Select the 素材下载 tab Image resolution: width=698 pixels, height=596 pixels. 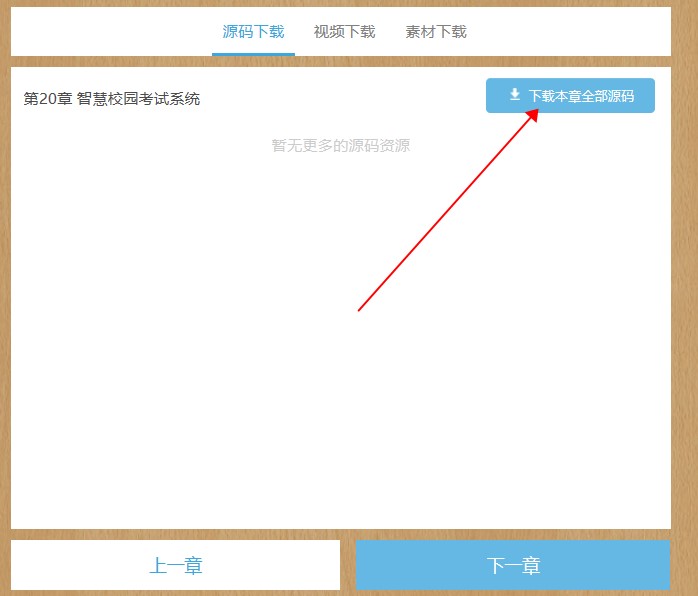pos(436,32)
